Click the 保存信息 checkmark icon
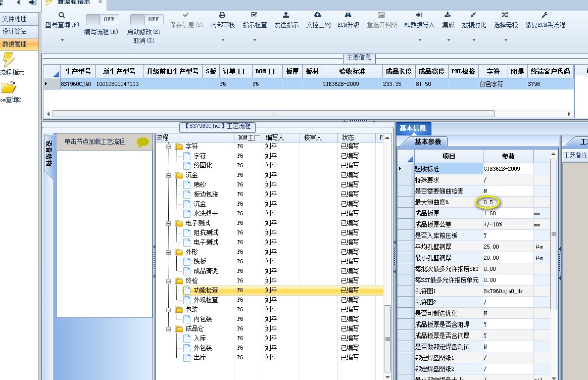588x380 pixels. tap(185, 15)
